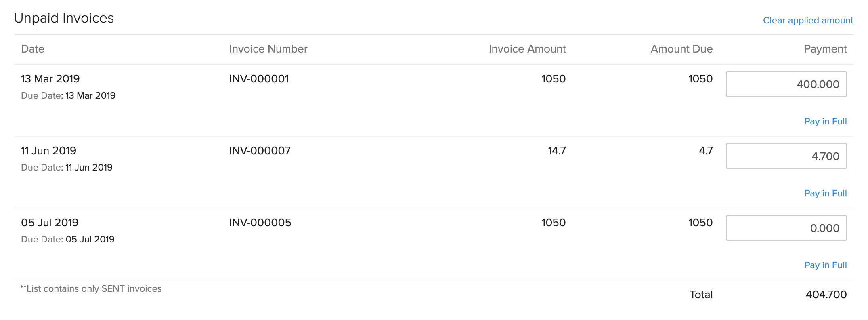The height and width of the screenshot is (320, 868).
Task: Choose Pay in Full for INV-000007
Action: coord(825,193)
